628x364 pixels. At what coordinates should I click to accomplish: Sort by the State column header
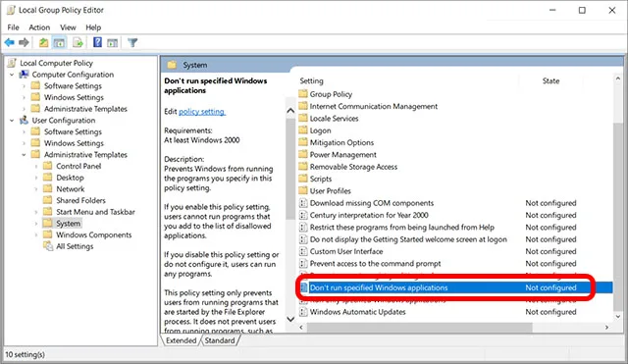click(551, 80)
